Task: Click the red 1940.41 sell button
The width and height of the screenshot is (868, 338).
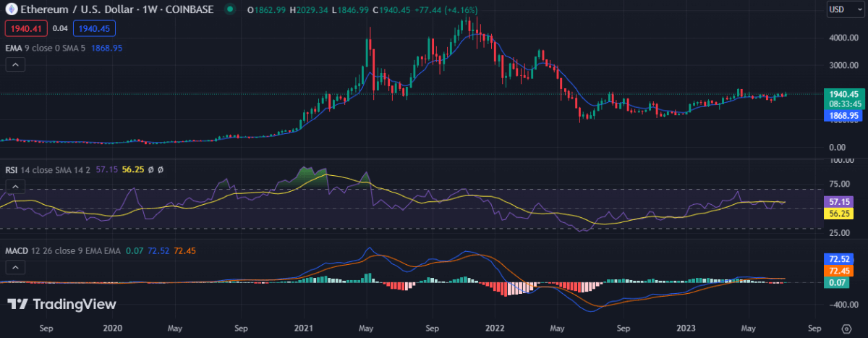Action: coord(26,28)
